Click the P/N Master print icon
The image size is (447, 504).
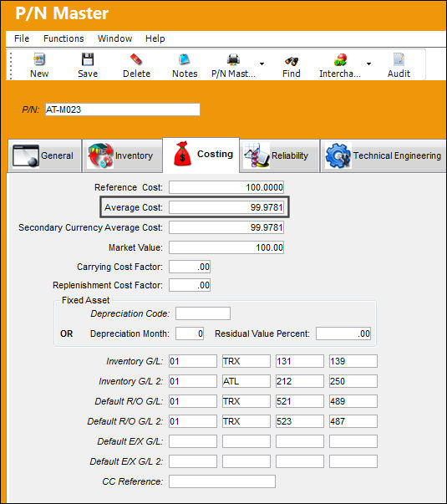click(x=233, y=60)
